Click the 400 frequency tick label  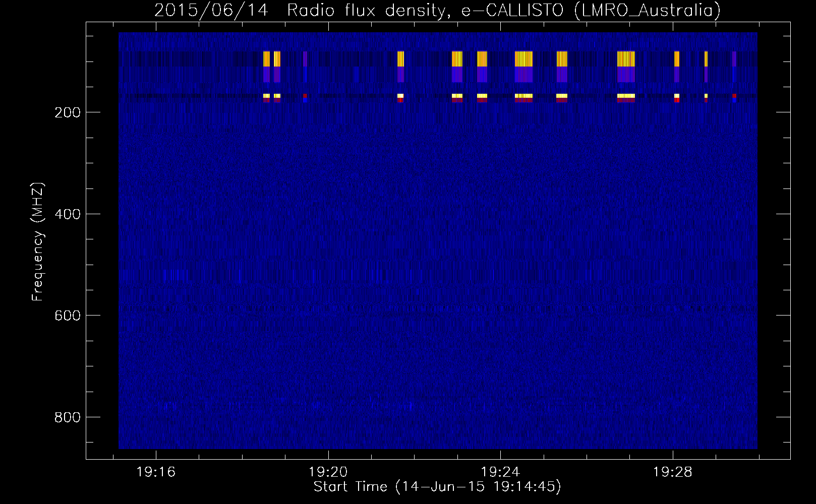(68, 214)
